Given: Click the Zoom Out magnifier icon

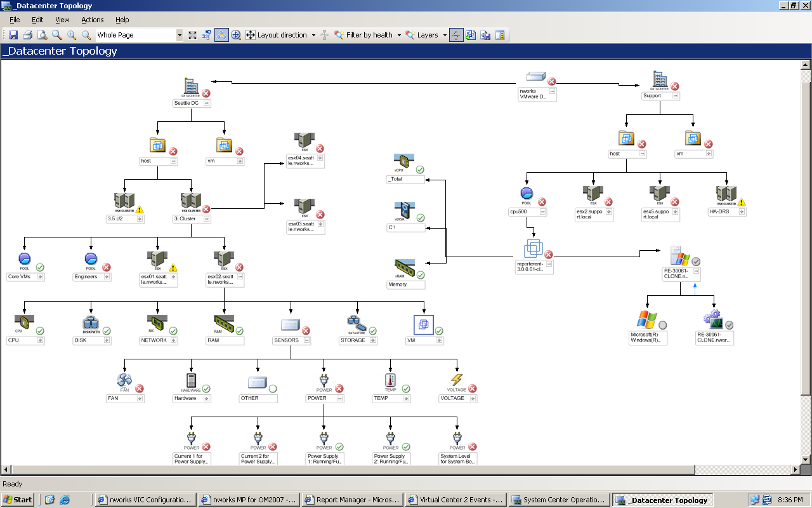Looking at the screenshot, I should coord(86,35).
